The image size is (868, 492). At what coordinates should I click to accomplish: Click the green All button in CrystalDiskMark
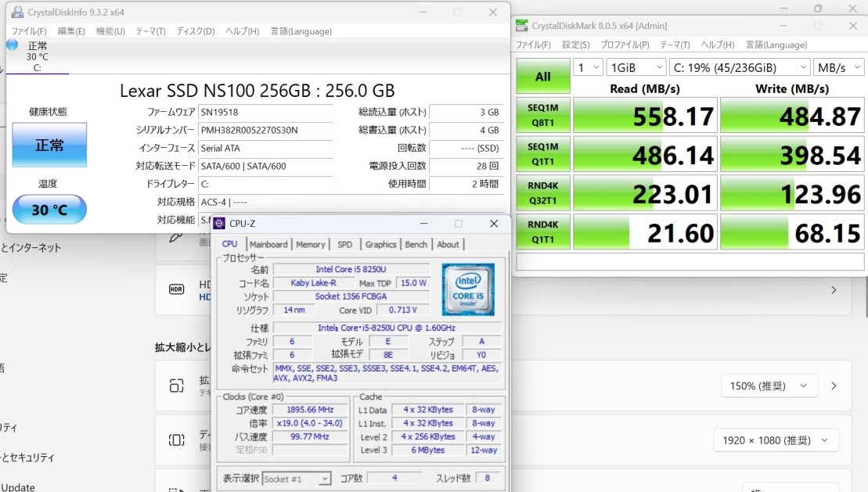543,76
